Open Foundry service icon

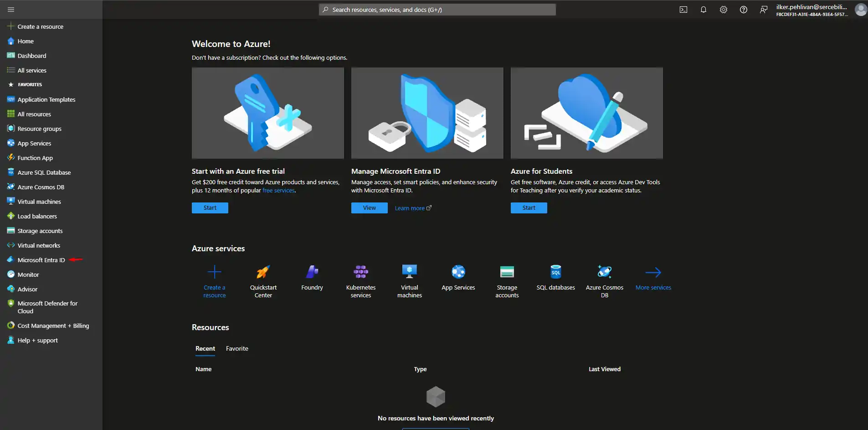point(312,272)
